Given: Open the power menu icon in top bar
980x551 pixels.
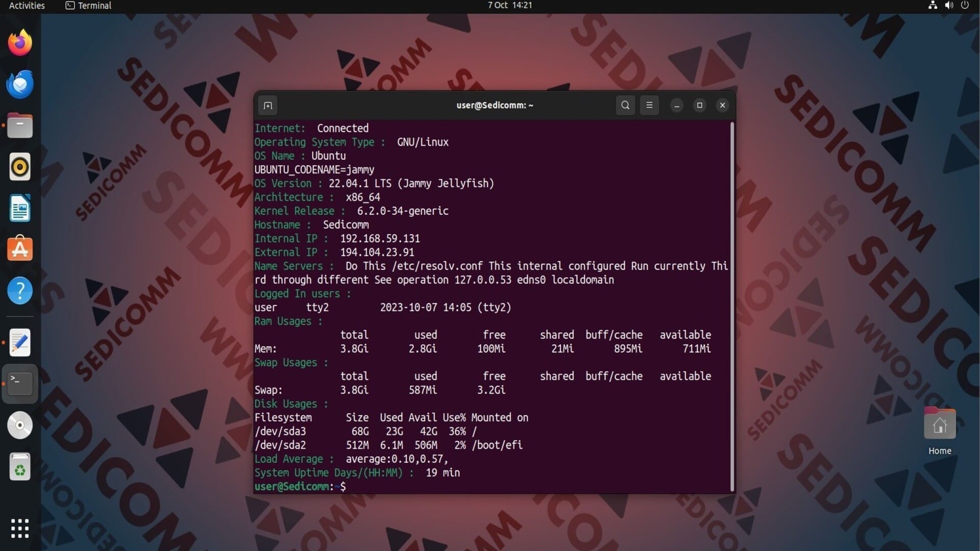Looking at the screenshot, I should [x=965, y=5].
